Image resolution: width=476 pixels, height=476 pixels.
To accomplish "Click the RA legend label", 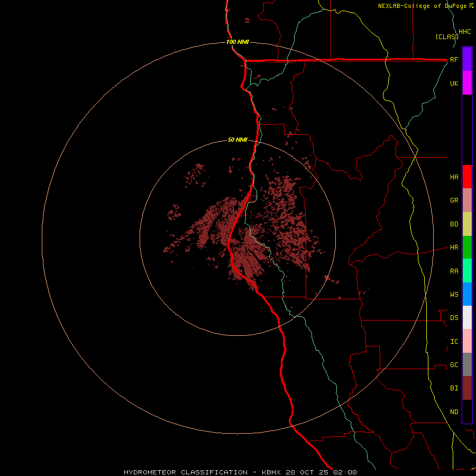I will click(454, 271).
